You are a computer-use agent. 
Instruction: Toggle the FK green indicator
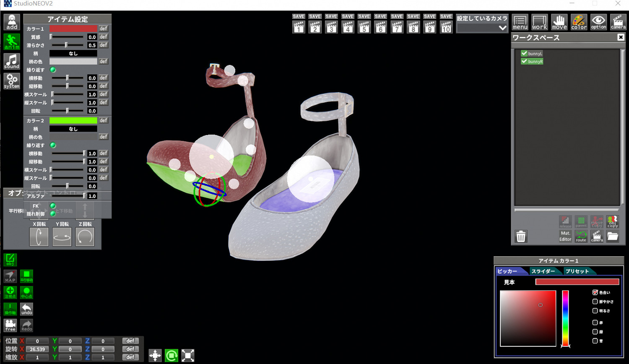click(x=53, y=206)
